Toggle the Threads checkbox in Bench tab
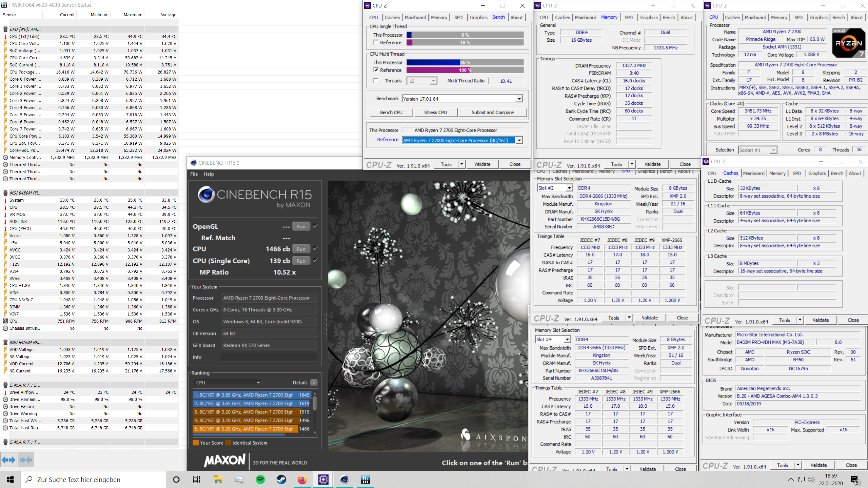This screenshot has width=868, height=488. [x=376, y=81]
